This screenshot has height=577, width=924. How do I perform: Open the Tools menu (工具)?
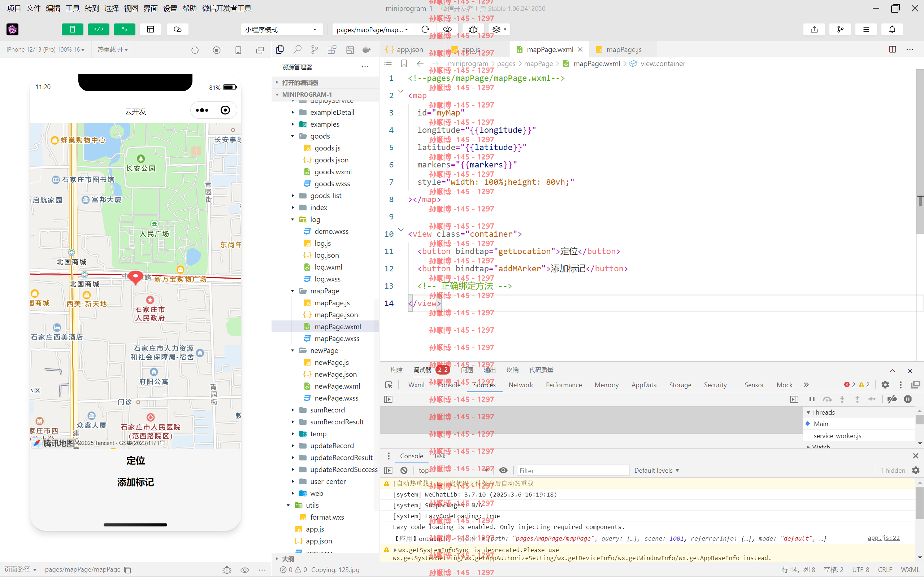(x=73, y=8)
